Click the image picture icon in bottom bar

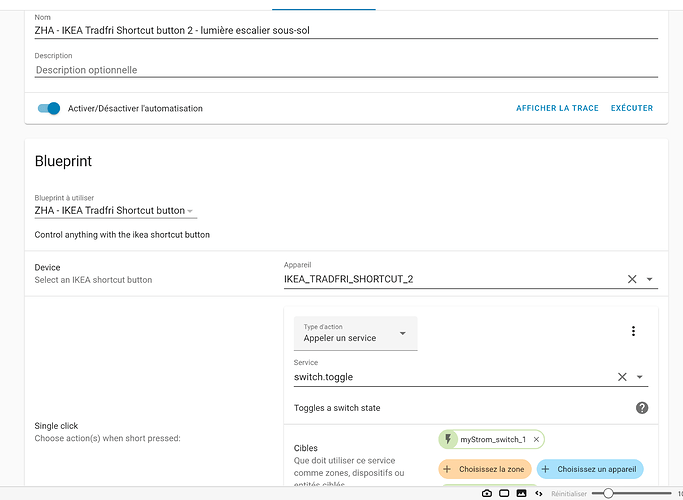pos(521,493)
